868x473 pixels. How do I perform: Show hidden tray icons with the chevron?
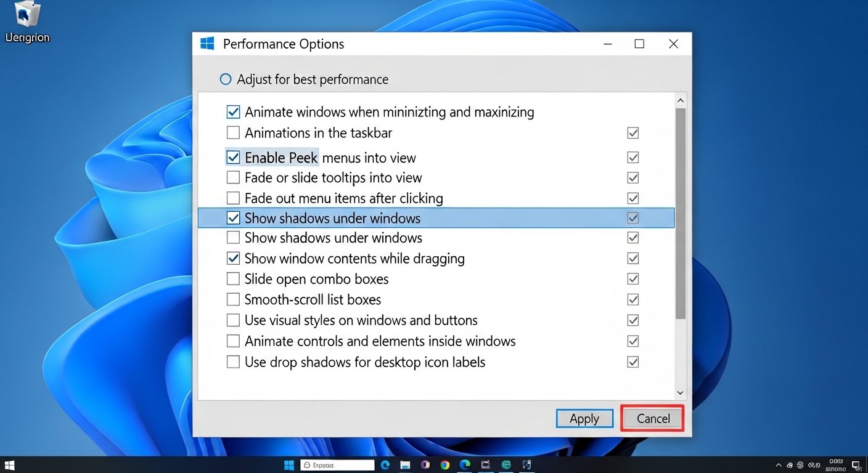click(779, 465)
